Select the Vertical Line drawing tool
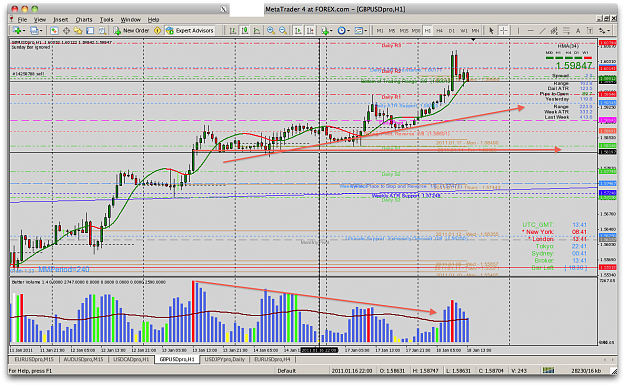 tap(518, 30)
